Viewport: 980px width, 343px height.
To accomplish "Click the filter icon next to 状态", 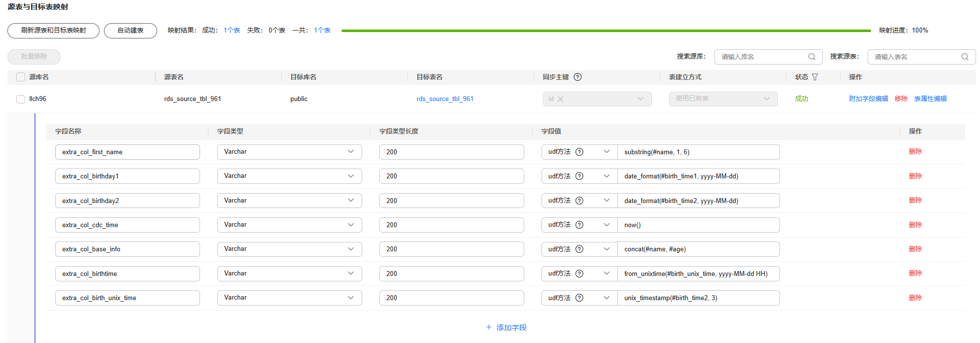I will [815, 77].
